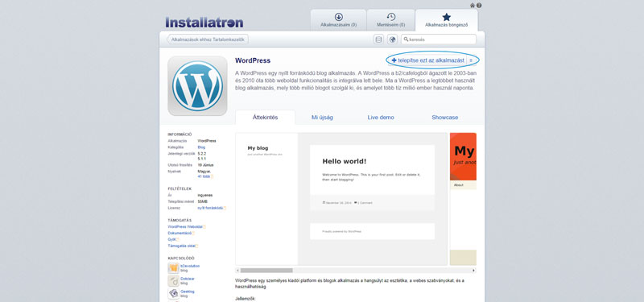Click the My blog screenshot thumbnail
Viewport: 644px width, 302px height.
[x=341, y=199]
